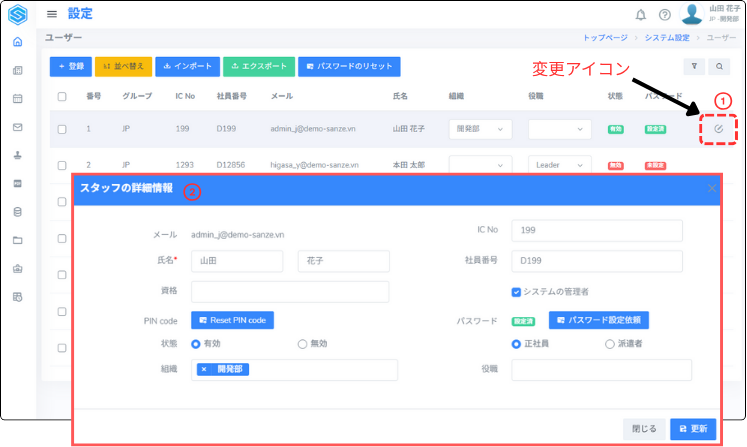This screenshot has width=747, height=447.
Task: Click the hamburger menu icon beside 設定
Action: pyautogui.click(x=52, y=14)
